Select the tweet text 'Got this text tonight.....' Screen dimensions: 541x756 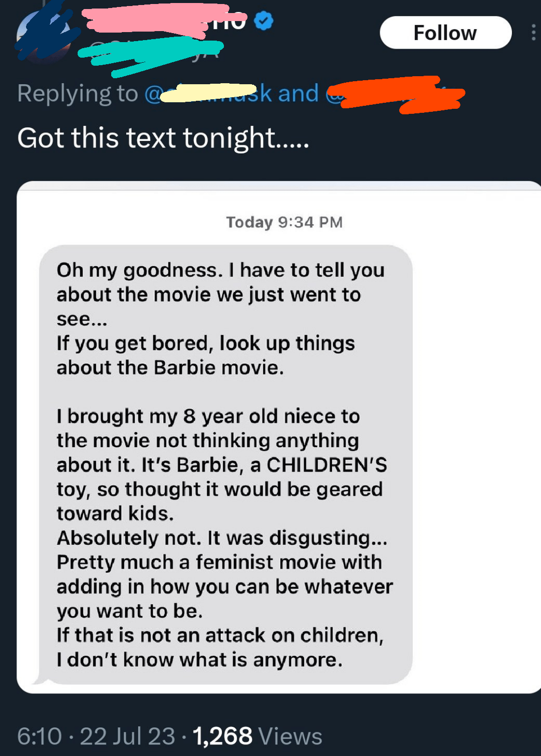point(163,138)
